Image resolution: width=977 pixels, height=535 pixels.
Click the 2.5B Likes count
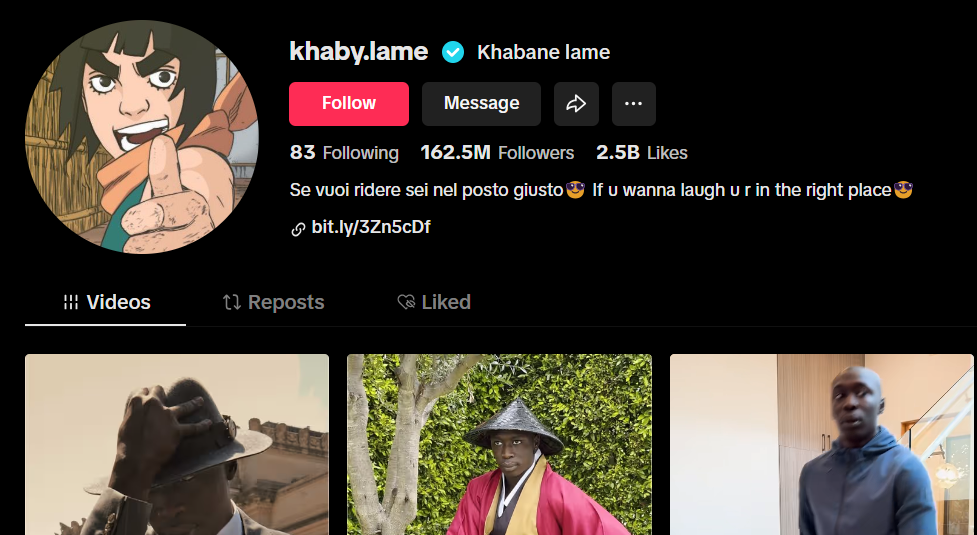click(642, 153)
